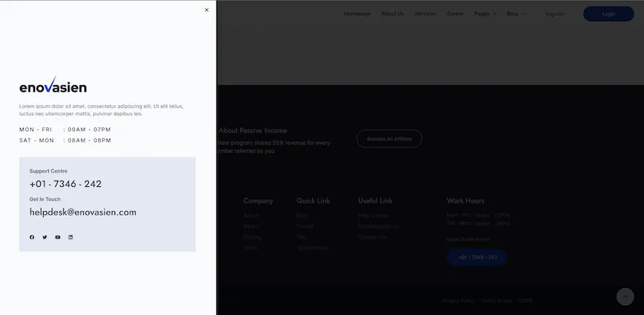Open the Knowledgebase footer link
Image resolution: width=644 pixels, height=315 pixels.
coord(379,226)
